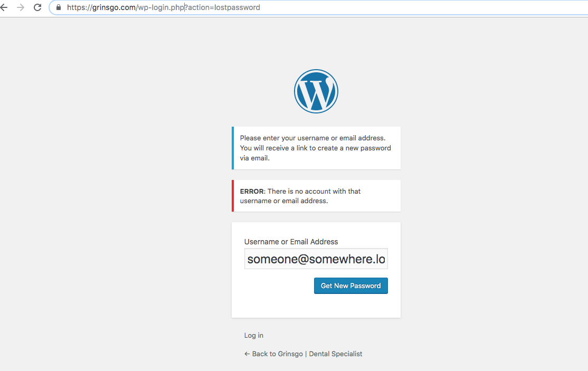The width and height of the screenshot is (588, 371).
Task: Click the 'Please enter your username' info notice
Action: click(x=316, y=148)
